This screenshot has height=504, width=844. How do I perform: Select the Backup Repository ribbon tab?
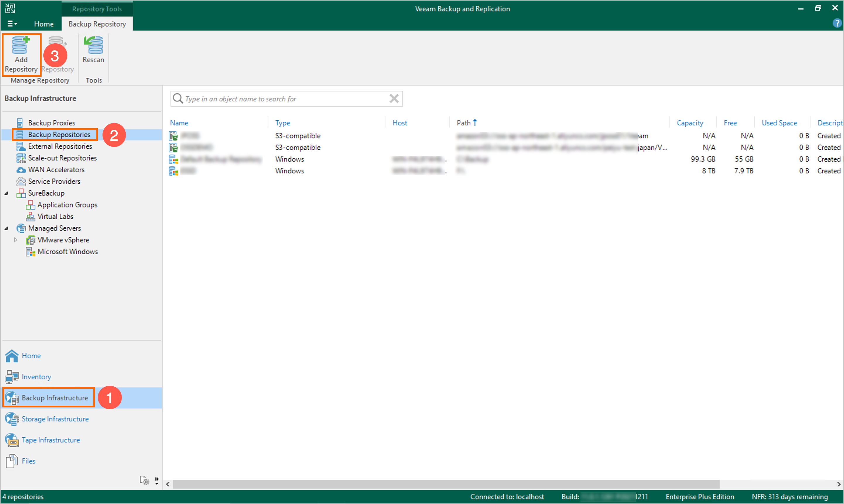(x=97, y=24)
